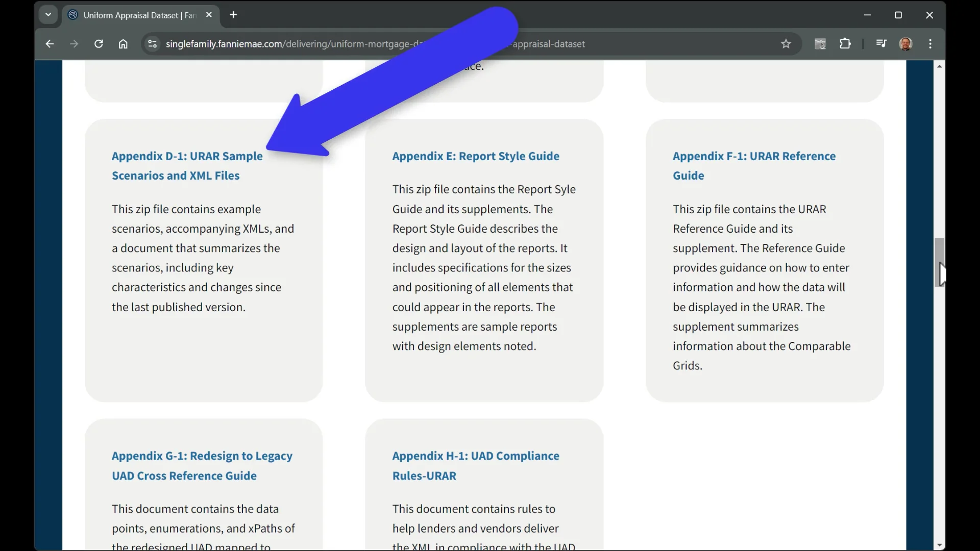The width and height of the screenshot is (980, 551).
Task: Open the Extensions puzzle icon
Action: [845, 44]
